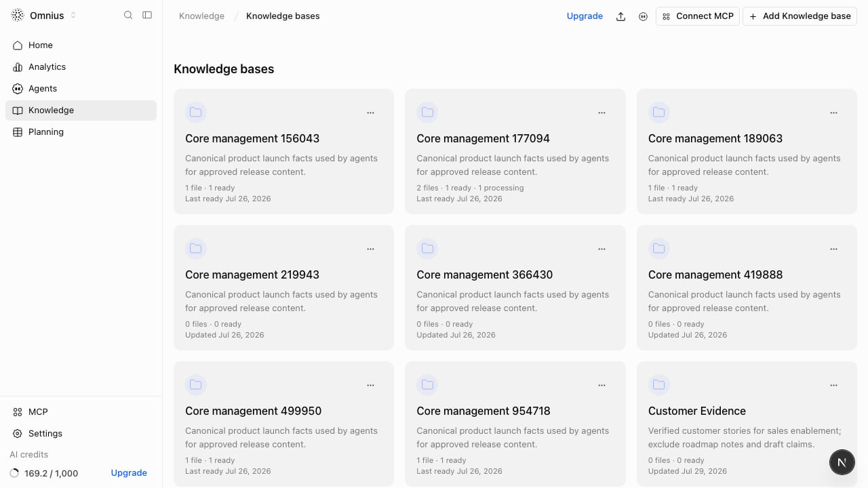
Task: Click the Knowledge book icon
Action: [x=18, y=110]
